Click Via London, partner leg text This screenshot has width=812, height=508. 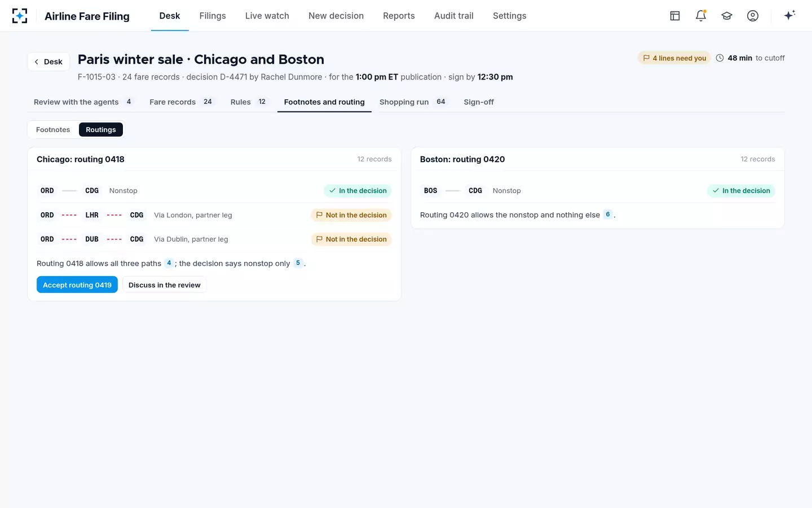(x=193, y=215)
